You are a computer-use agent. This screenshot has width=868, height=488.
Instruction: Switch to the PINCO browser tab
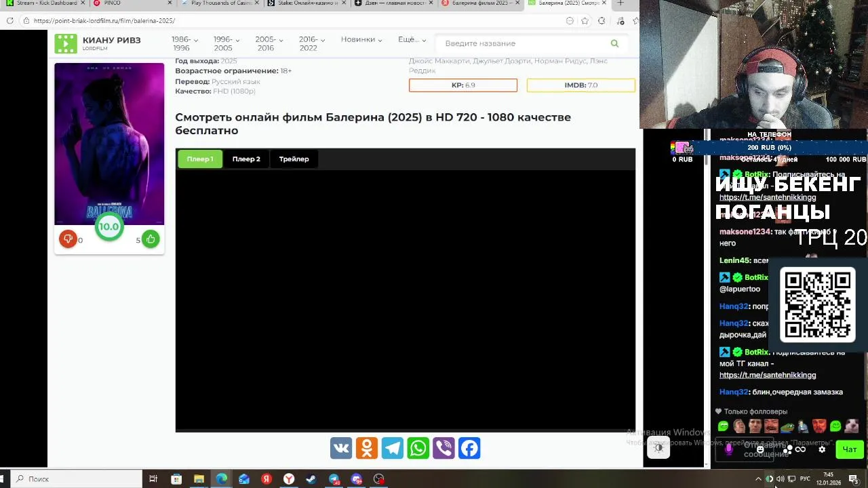point(132,3)
